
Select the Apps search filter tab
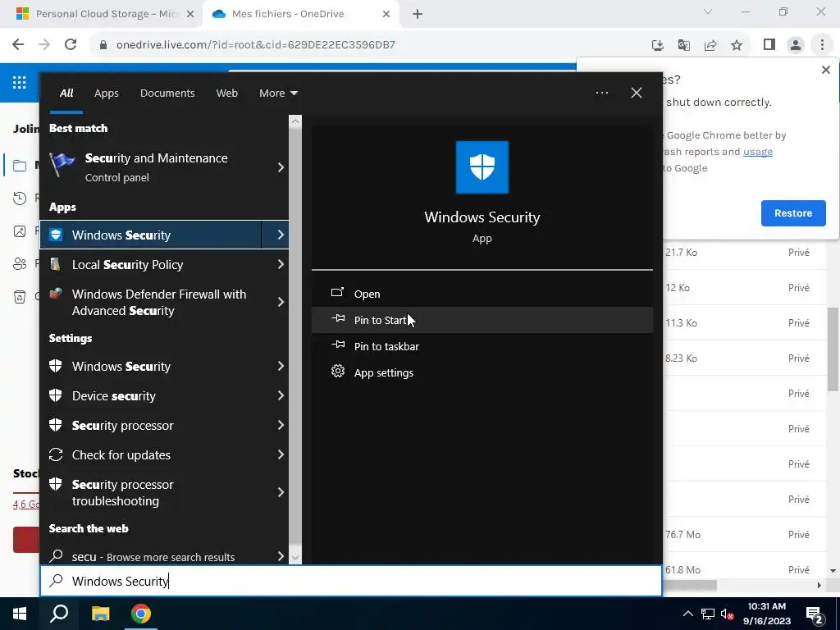(x=106, y=94)
